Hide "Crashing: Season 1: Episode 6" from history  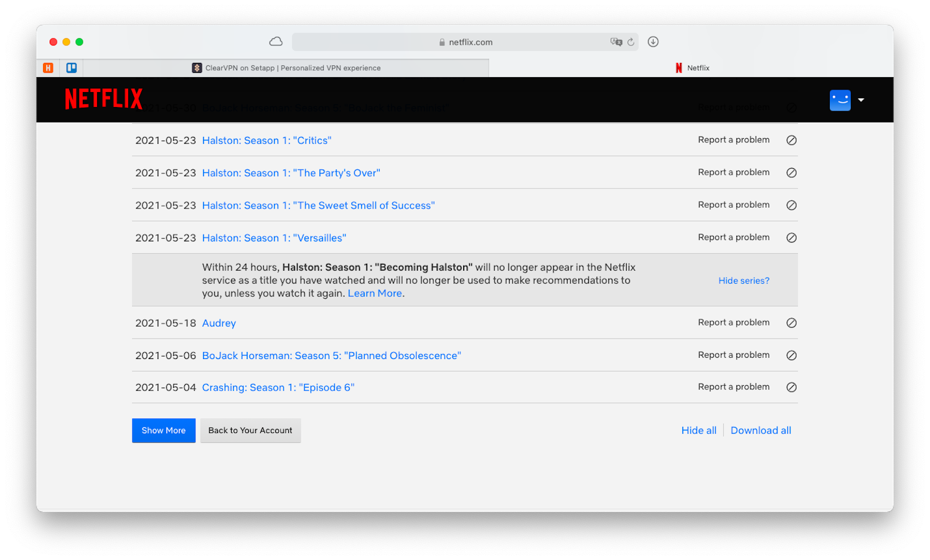[x=791, y=387]
